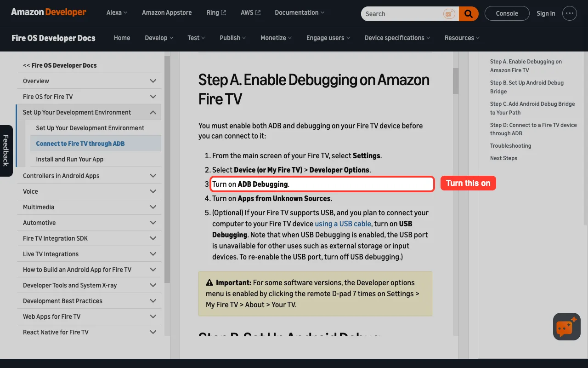Open Amazon Appstore in top navigation
Viewport: 588px width, 368px height.
[x=167, y=12]
